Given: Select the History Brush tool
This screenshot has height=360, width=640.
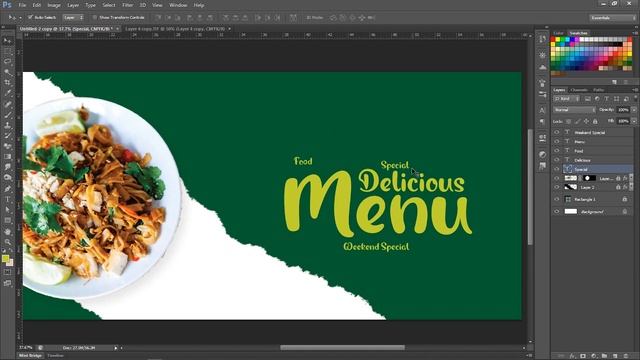Looking at the screenshot, I should click(x=7, y=136).
